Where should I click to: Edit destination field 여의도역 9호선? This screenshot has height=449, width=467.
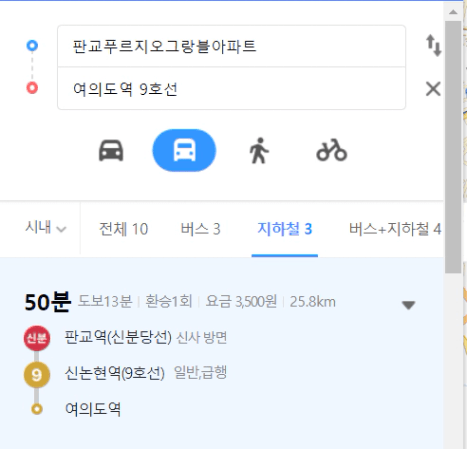(231, 88)
